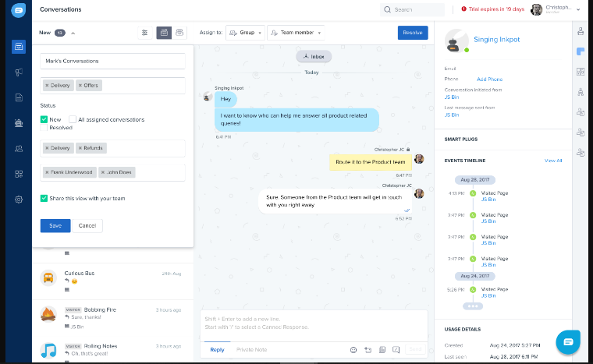Open the Group assign dropdown
Image resolution: width=593 pixels, height=364 pixels.
[246, 33]
